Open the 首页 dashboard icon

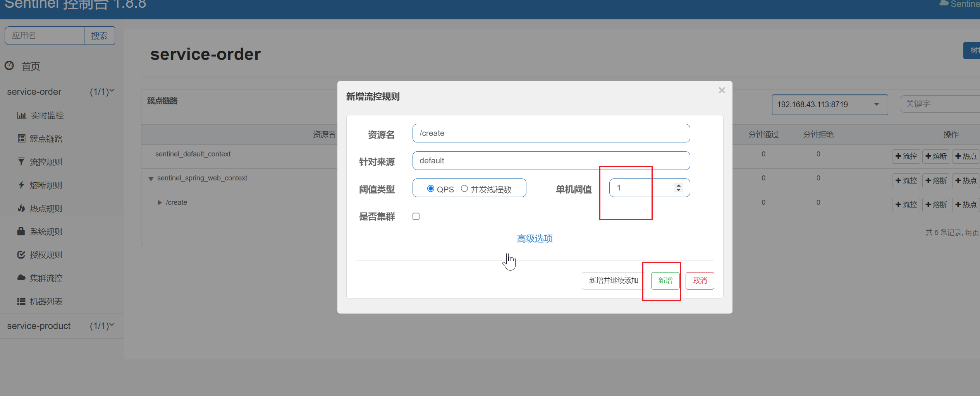9,66
